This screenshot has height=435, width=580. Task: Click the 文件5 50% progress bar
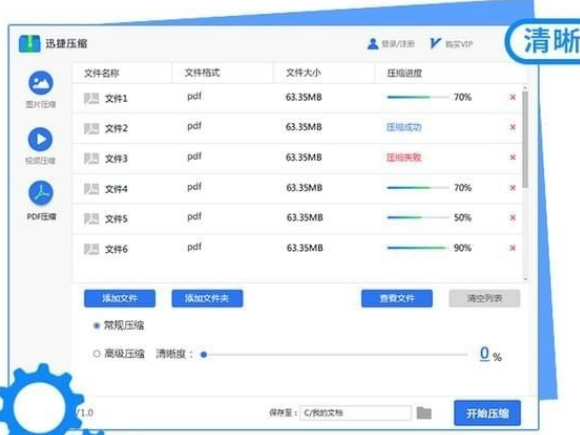pos(418,218)
